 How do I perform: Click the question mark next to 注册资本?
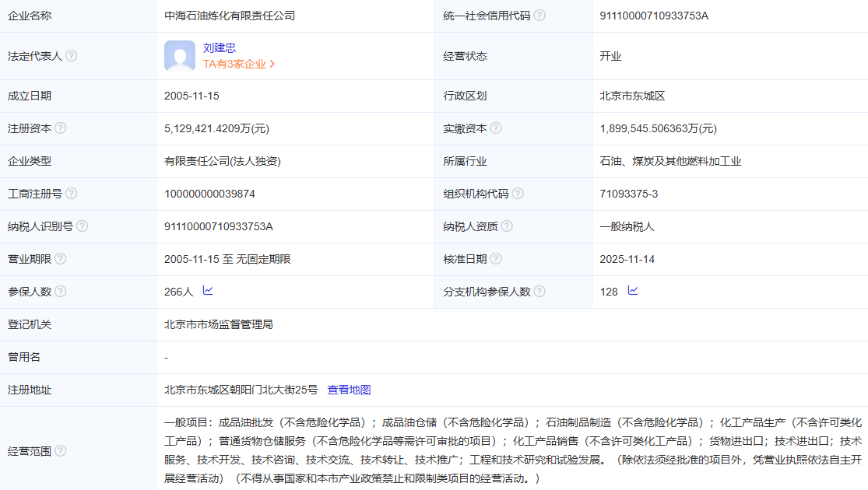pos(58,128)
